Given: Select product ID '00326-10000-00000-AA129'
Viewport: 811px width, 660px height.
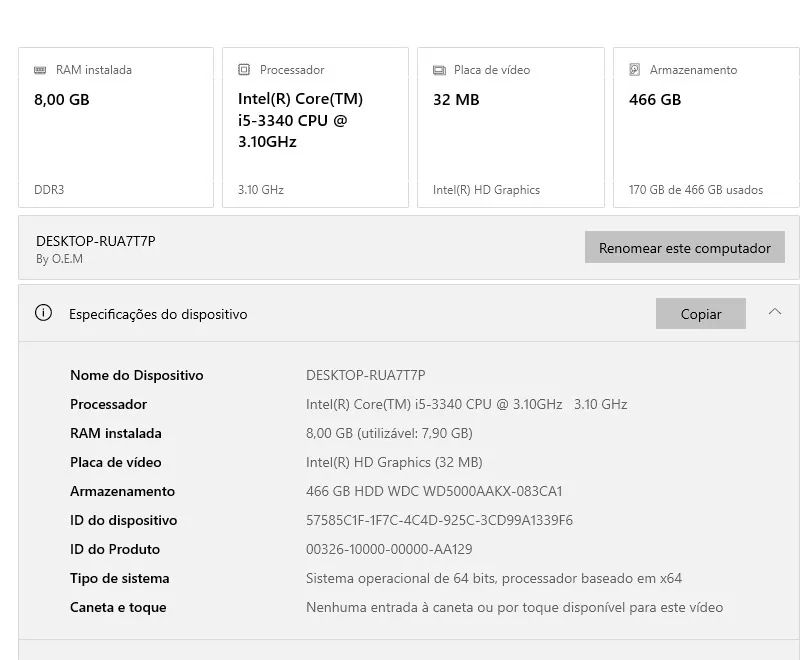Looking at the screenshot, I should pyautogui.click(x=389, y=549).
